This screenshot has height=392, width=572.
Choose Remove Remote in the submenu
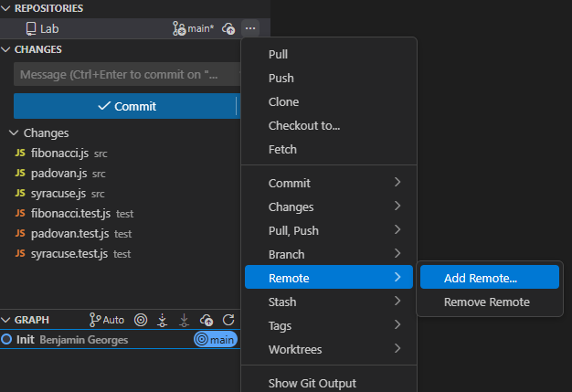(486, 302)
